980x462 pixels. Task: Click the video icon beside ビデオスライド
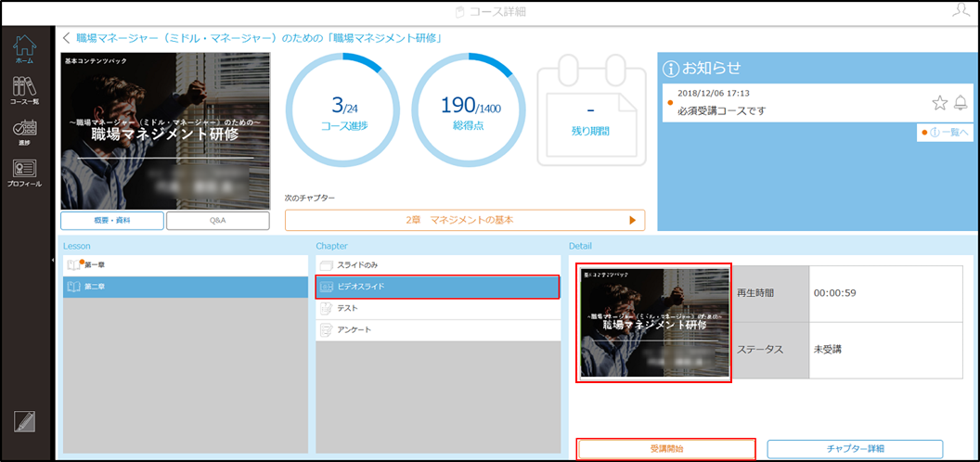pyautogui.click(x=327, y=287)
